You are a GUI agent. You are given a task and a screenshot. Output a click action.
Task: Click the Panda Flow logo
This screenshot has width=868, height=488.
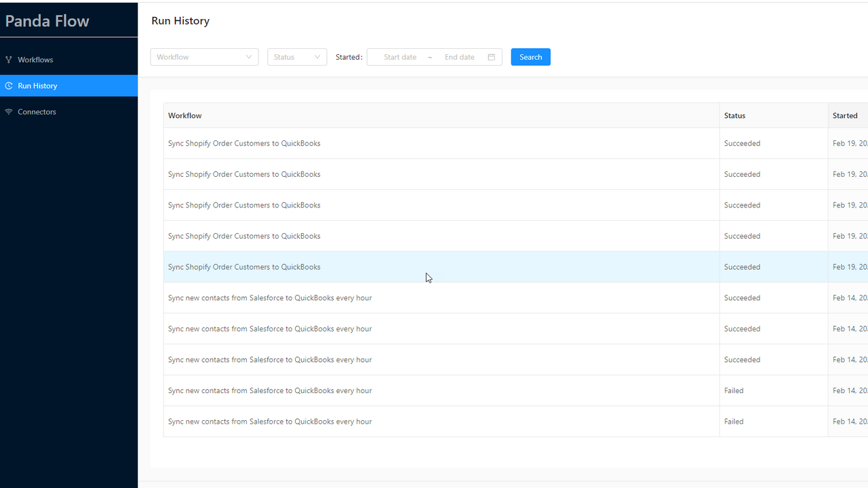(x=47, y=20)
